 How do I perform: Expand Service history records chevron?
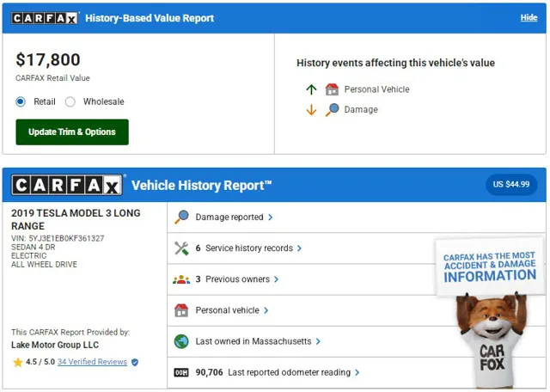tap(300, 248)
